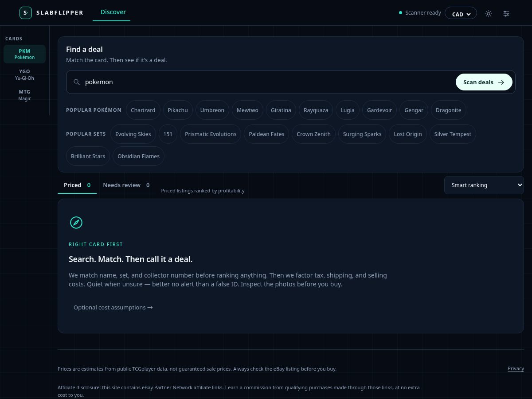The image size is (532, 399).
Task: Choose the Rayquaza chip
Action: point(316,110)
